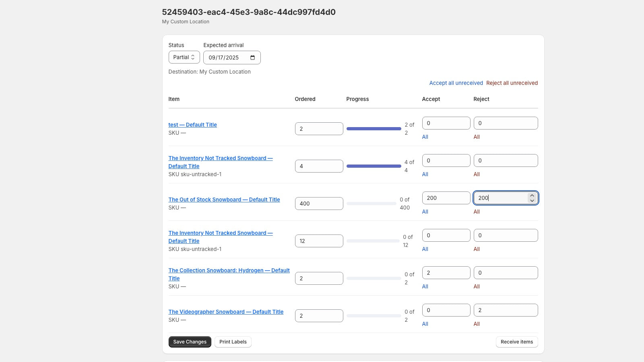The height and width of the screenshot is (362, 644).
Task: Click Accept all unreceived link
Action: coord(456,83)
